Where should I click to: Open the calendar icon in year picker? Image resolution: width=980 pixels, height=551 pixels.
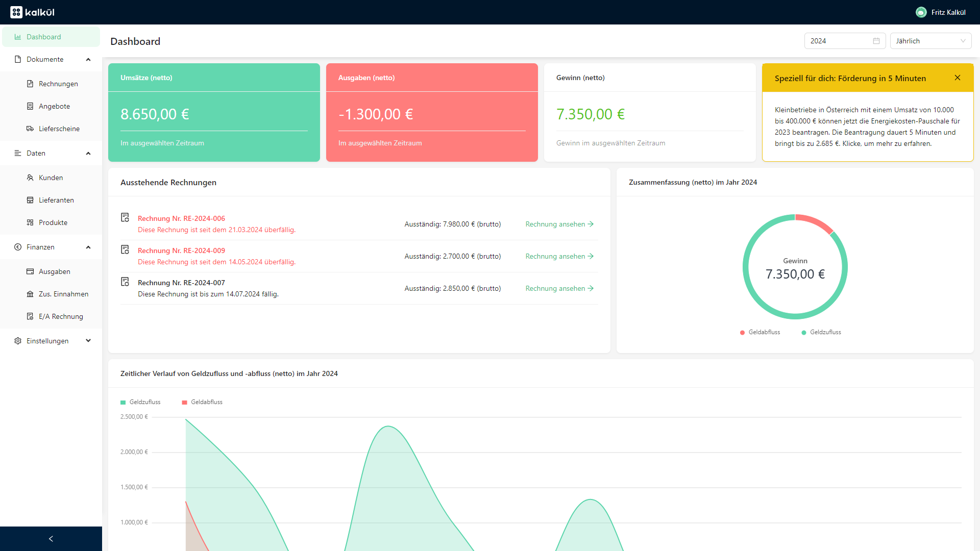pyautogui.click(x=876, y=41)
